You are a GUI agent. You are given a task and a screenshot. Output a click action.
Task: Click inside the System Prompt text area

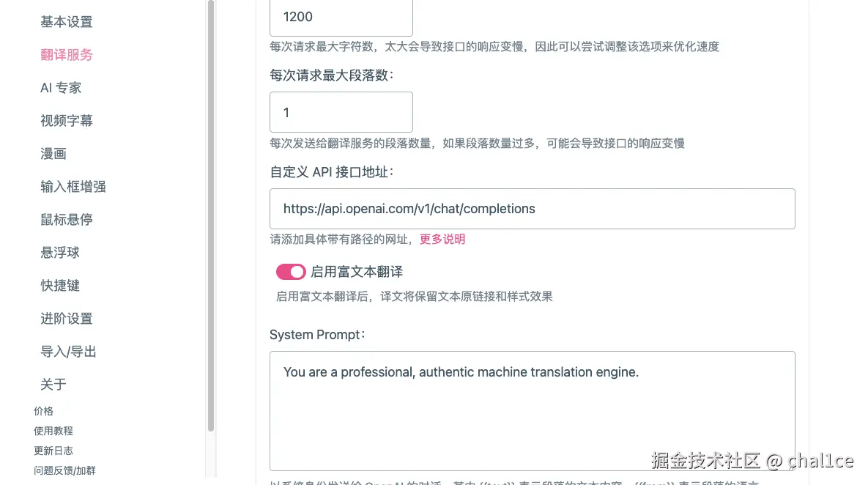533,410
